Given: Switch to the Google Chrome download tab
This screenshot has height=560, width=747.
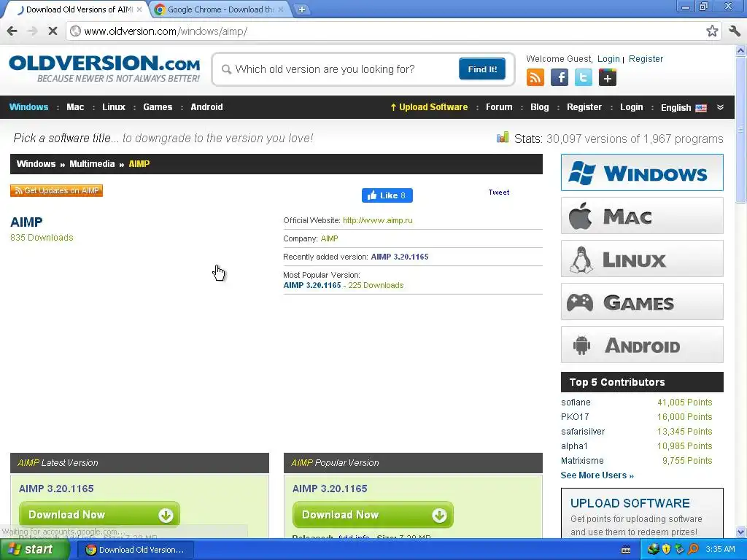Looking at the screenshot, I should pyautogui.click(x=220, y=9).
